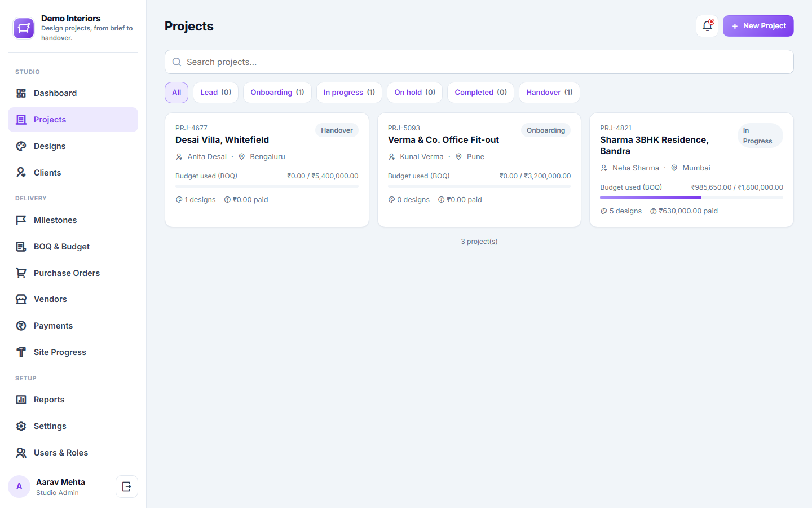Click the ₹630,000.00 paid amount

click(684, 211)
